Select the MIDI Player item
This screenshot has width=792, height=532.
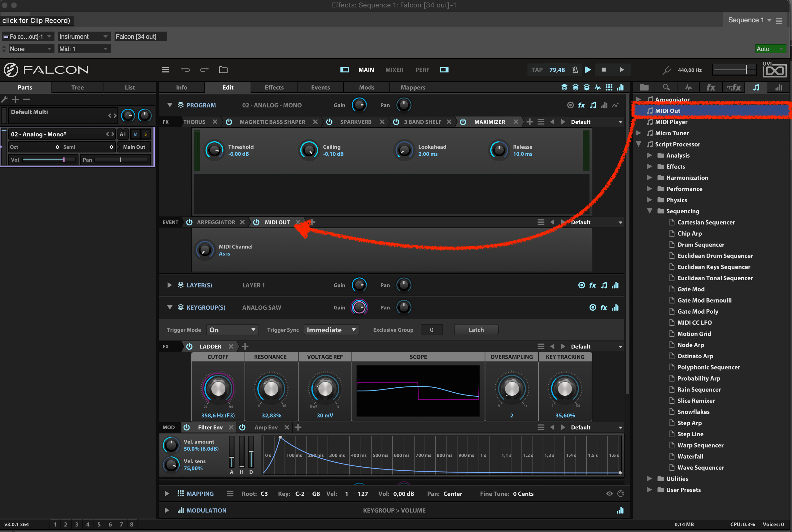point(671,122)
